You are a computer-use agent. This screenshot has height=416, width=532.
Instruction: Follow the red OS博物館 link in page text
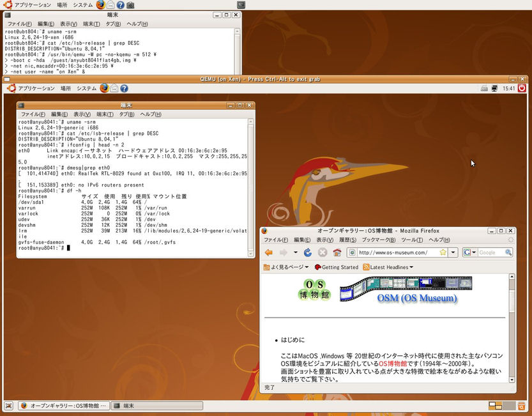point(393,364)
